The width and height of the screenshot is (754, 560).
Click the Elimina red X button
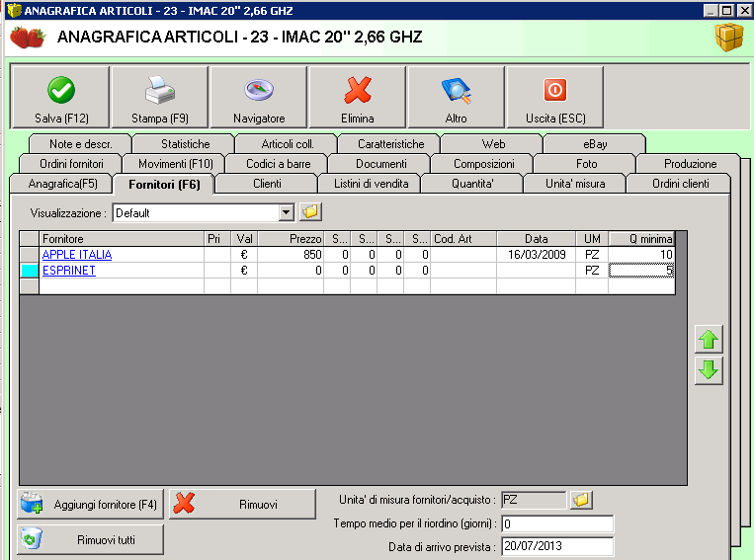click(x=358, y=98)
